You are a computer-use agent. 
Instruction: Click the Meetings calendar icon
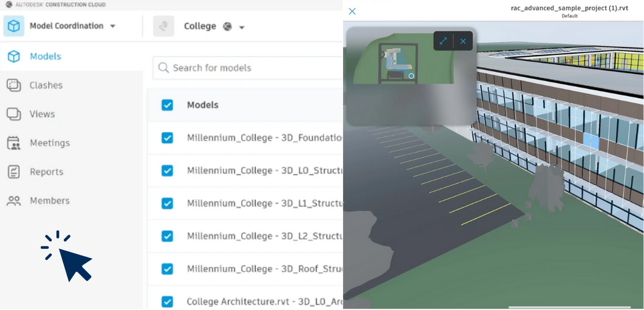pyautogui.click(x=14, y=143)
